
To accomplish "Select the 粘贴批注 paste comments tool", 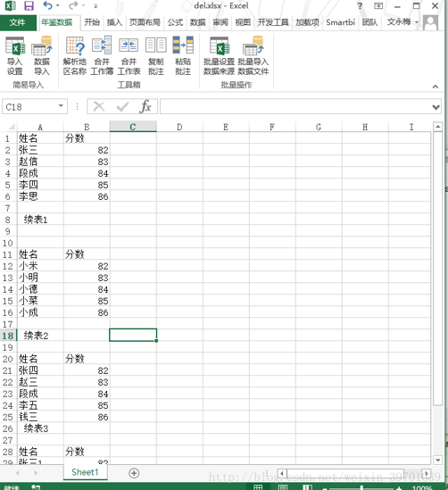I will pos(183,55).
